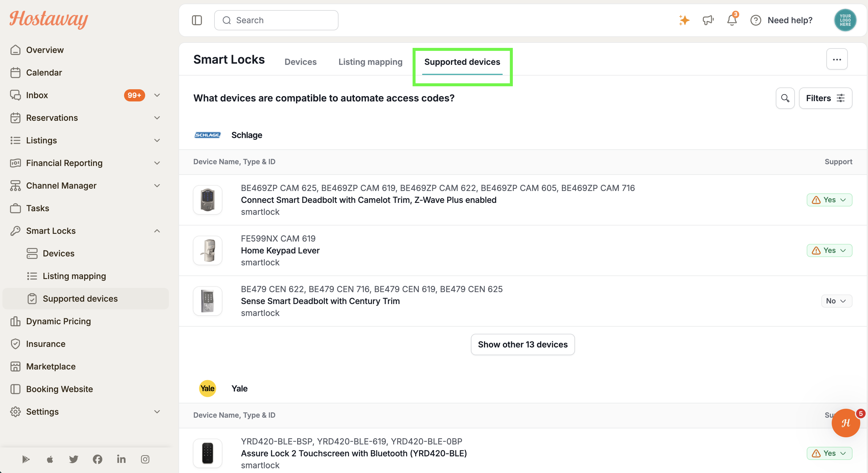The height and width of the screenshot is (473, 868).
Task: Open the Filters button
Action: 825,98
